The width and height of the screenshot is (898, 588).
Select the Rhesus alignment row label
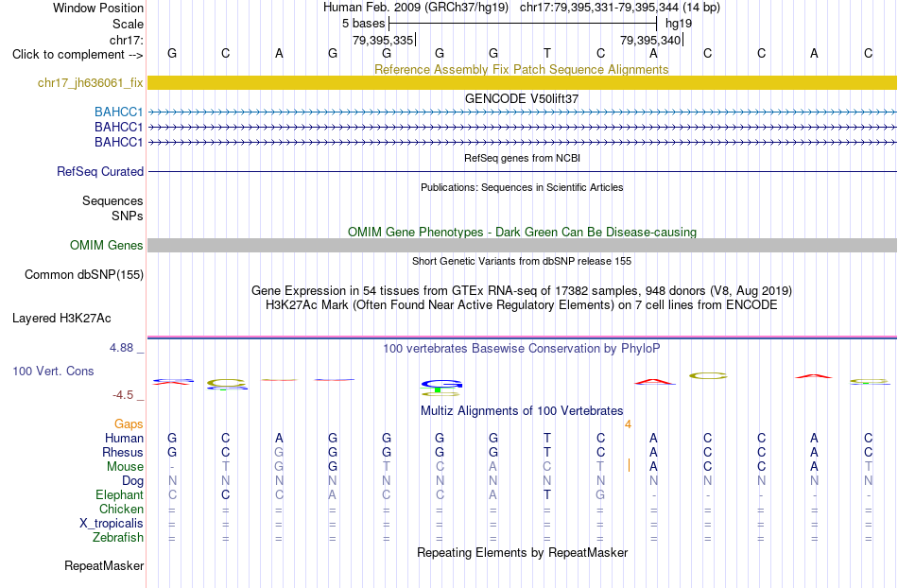(123, 452)
